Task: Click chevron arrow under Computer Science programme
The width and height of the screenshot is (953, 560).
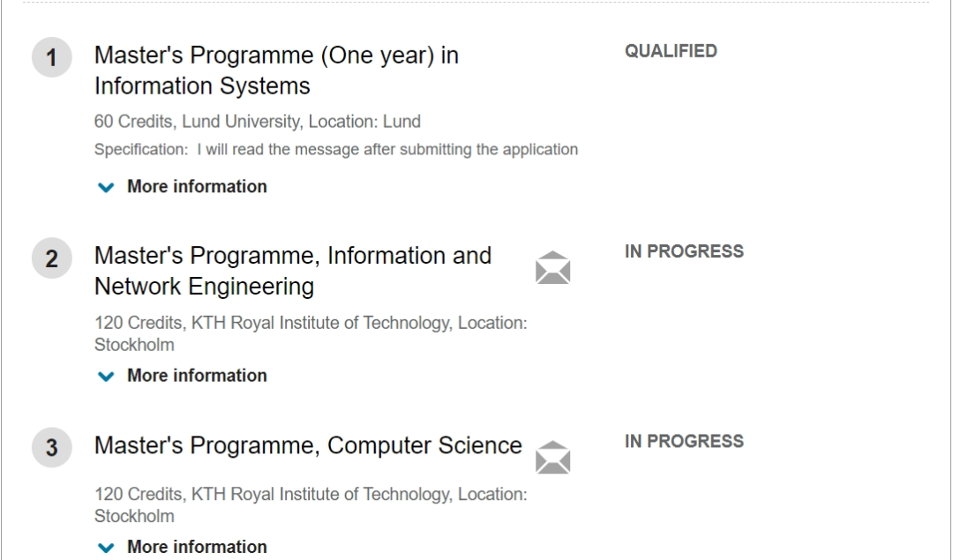Action: (x=106, y=548)
